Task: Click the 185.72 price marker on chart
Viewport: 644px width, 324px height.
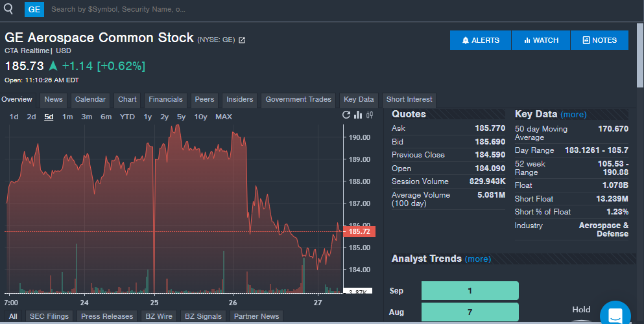Action: (359, 232)
